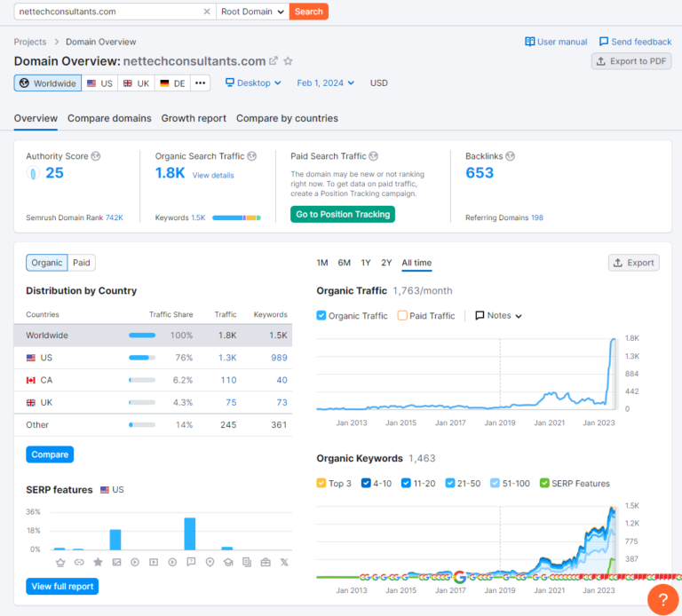This screenshot has width=682, height=616.
Task: Enable the Paid Traffic checkbox
Action: coord(403,316)
